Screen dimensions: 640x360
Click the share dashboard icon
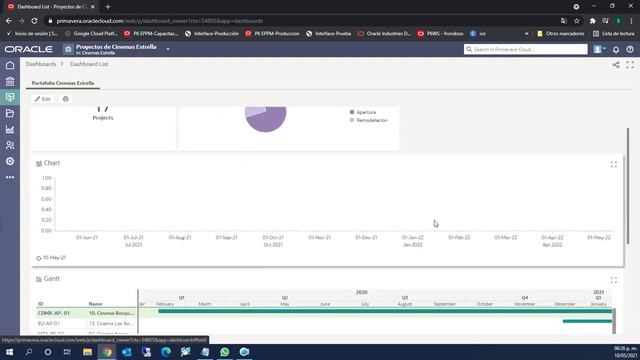616,65
